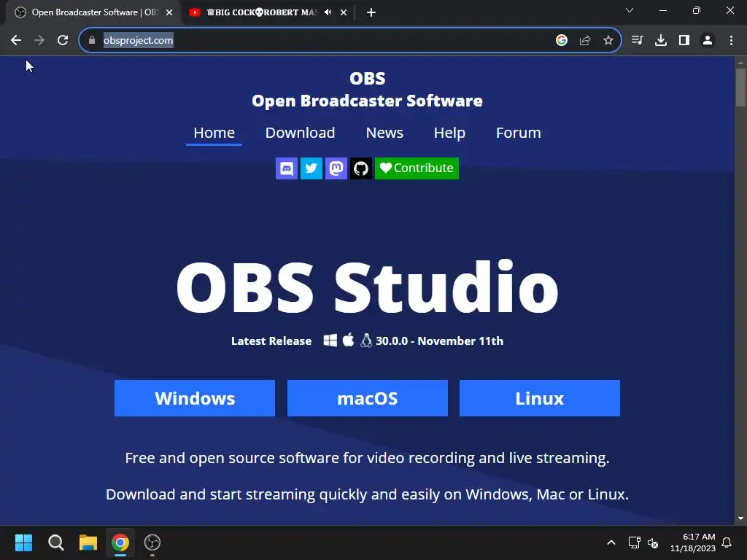Click the scrollbar up arrow

740,63
